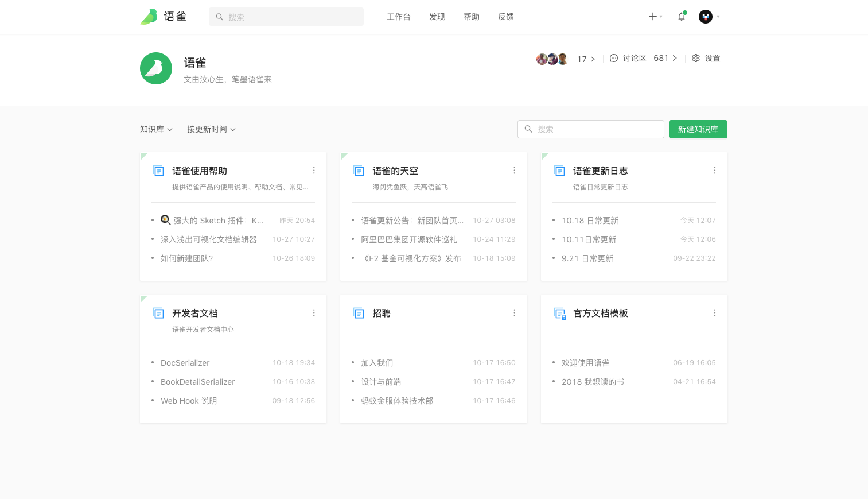Image resolution: width=868 pixels, height=499 pixels.
Task: Open the three-dot menu on 官方文档模板 card
Action: point(714,313)
